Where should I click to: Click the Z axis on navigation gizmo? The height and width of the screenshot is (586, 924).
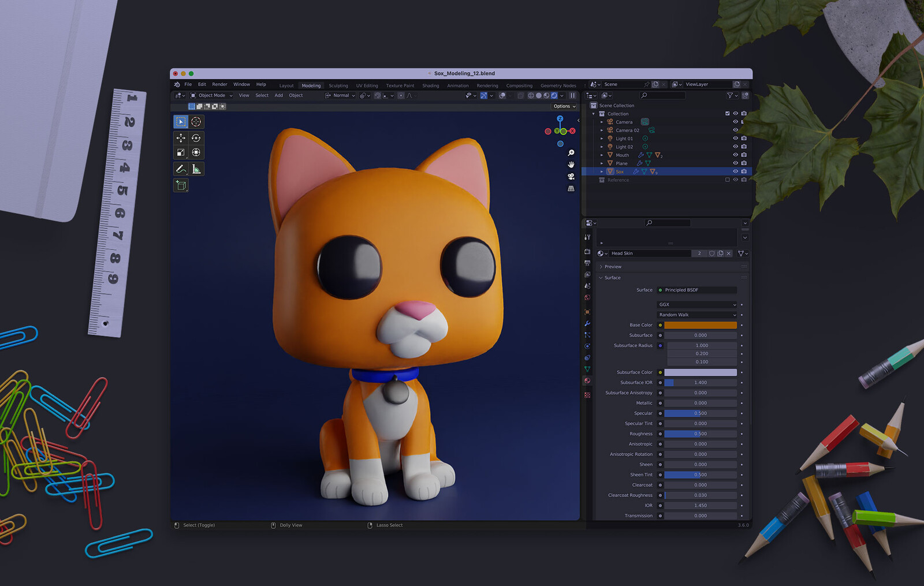(x=560, y=118)
